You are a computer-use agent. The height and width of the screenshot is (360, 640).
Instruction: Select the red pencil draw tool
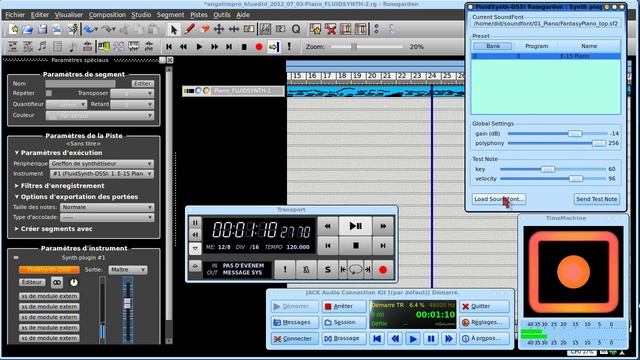click(x=189, y=29)
